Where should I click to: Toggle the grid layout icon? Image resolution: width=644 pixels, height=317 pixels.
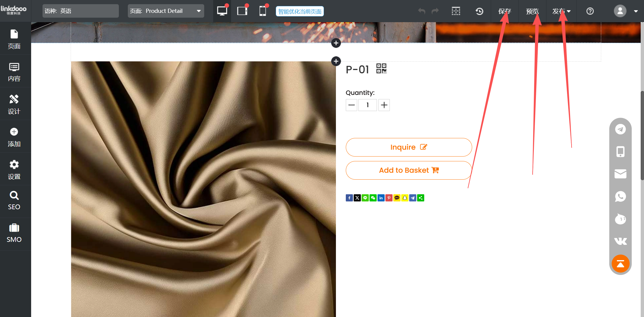(x=456, y=11)
